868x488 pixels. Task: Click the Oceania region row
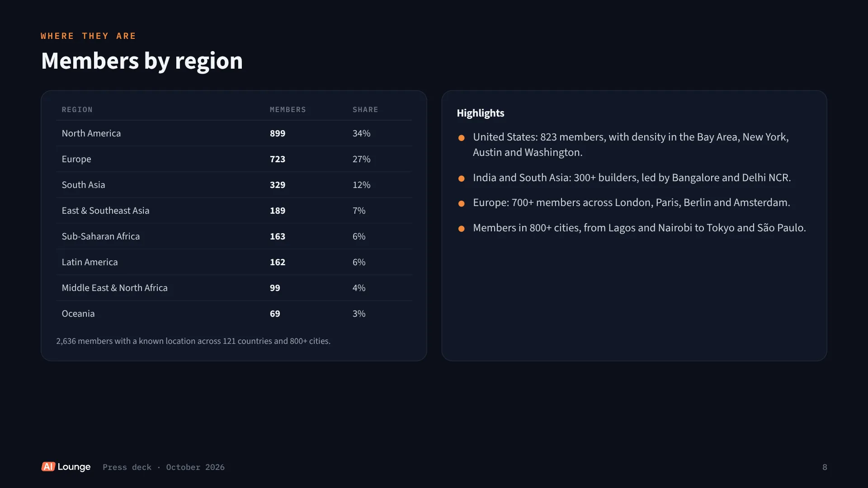(234, 314)
